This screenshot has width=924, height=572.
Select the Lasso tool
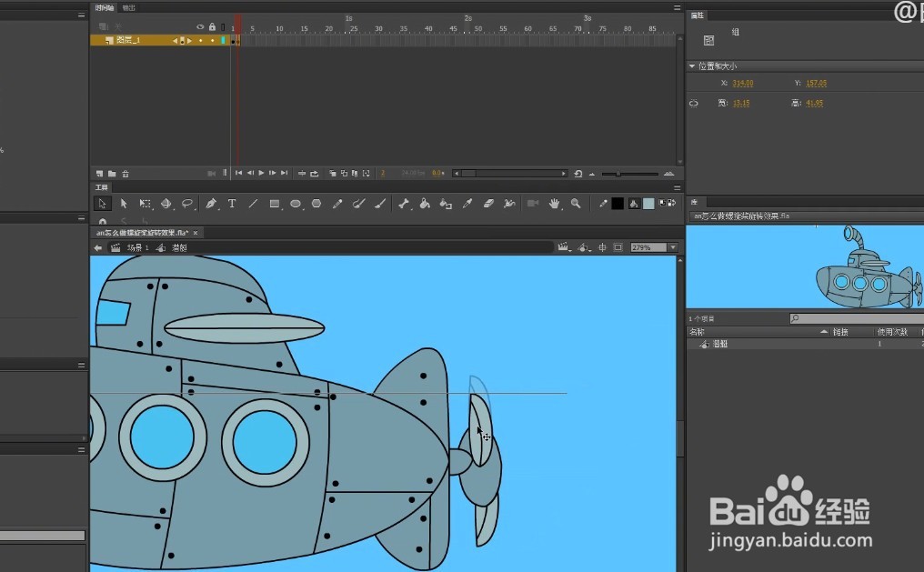click(x=187, y=203)
